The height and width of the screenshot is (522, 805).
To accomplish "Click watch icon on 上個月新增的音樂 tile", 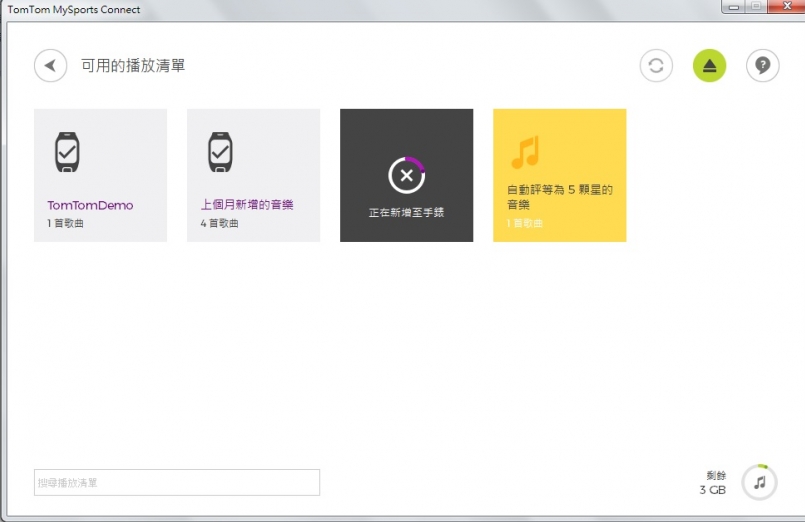I will coord(220,152).
